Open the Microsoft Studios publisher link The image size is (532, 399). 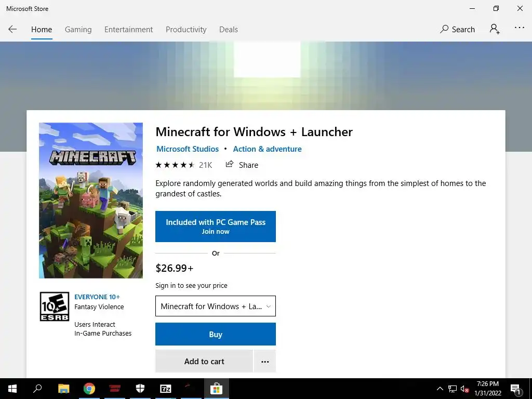pyautogui.click(x=187, y=149)
